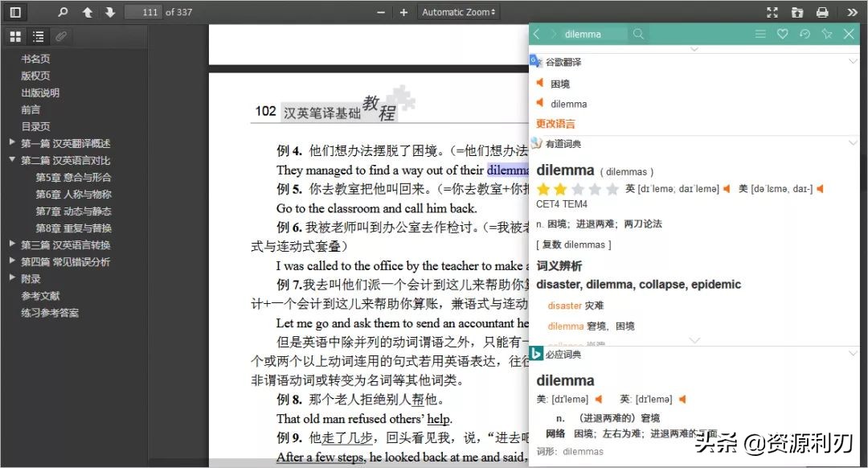Play the UK pronunciation of dilemma
Viewport: 868px width, 468px height.
[x=726, y=188]
